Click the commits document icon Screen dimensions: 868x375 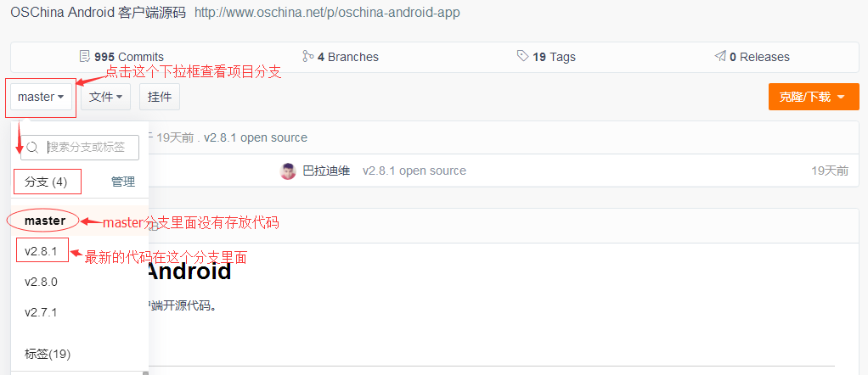click(x=85, y=56)
